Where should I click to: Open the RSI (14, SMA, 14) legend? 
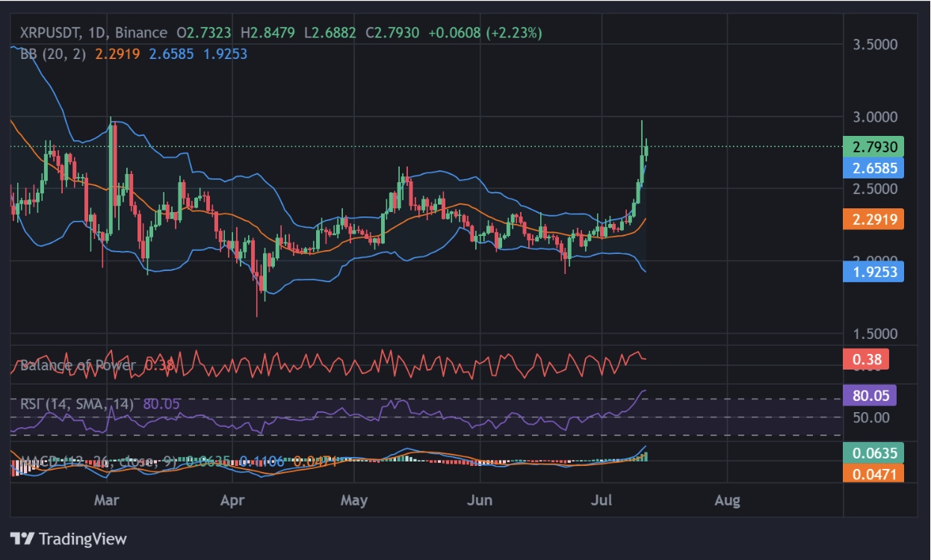76,404
